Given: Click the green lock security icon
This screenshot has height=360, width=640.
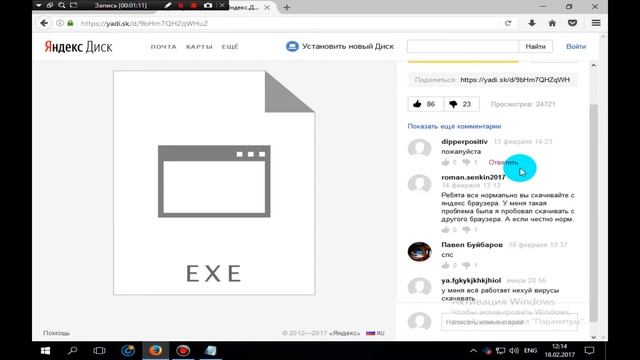Looking at the screenshot, I should (70, 23).
